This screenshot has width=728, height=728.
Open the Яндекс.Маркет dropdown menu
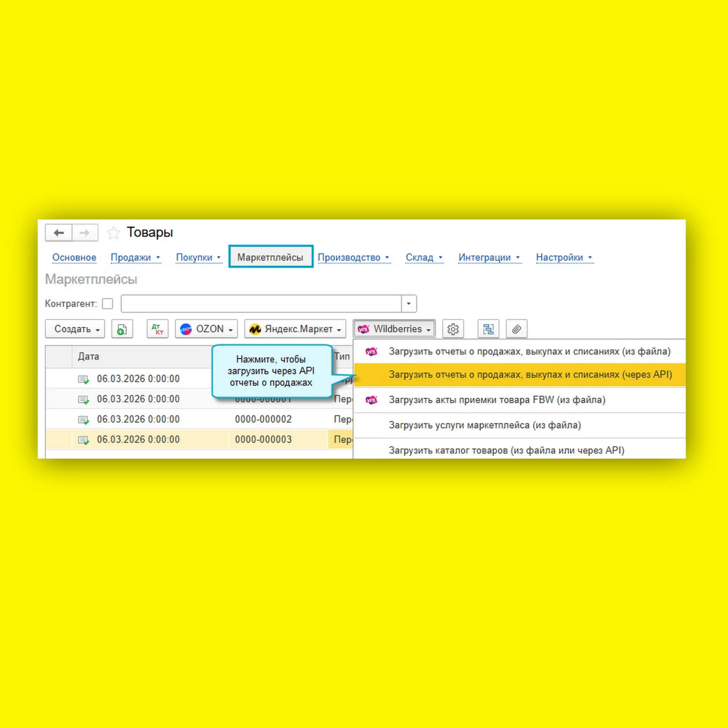295,329
